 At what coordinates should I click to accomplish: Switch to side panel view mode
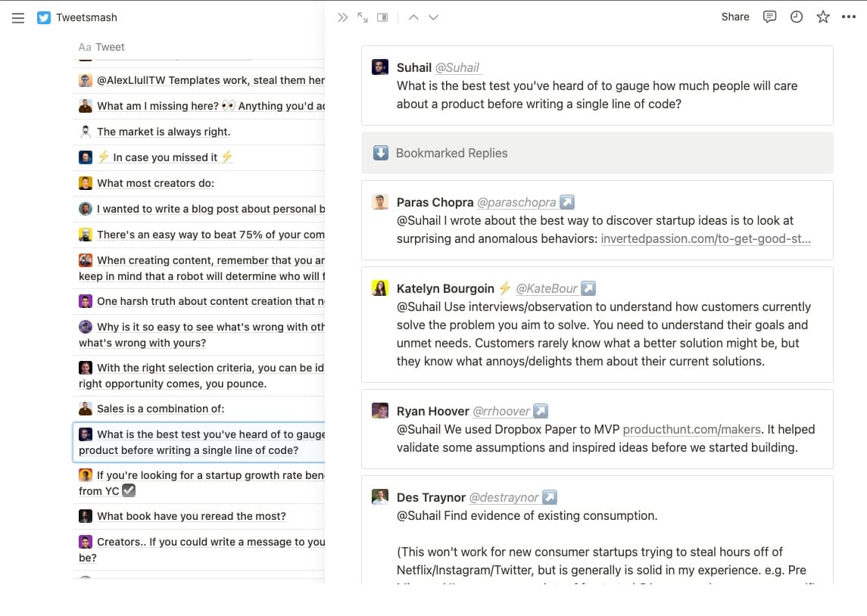tap(381, 17)
